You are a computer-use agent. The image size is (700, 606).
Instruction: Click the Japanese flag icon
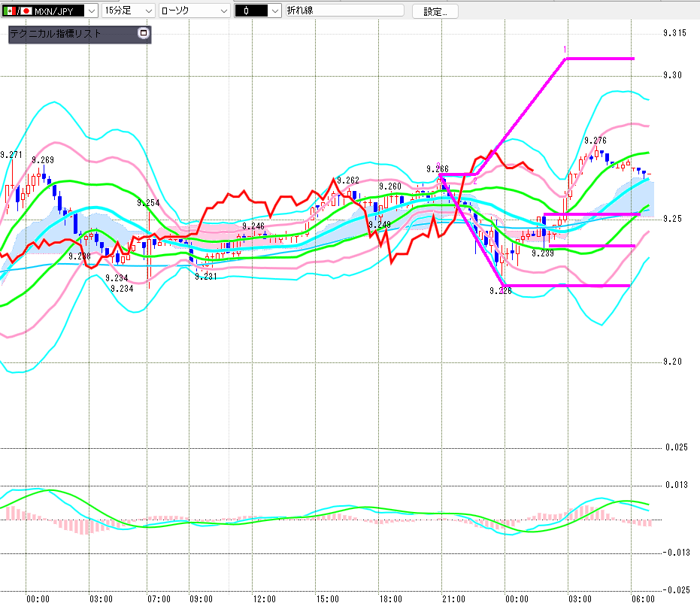coord(26,11)
